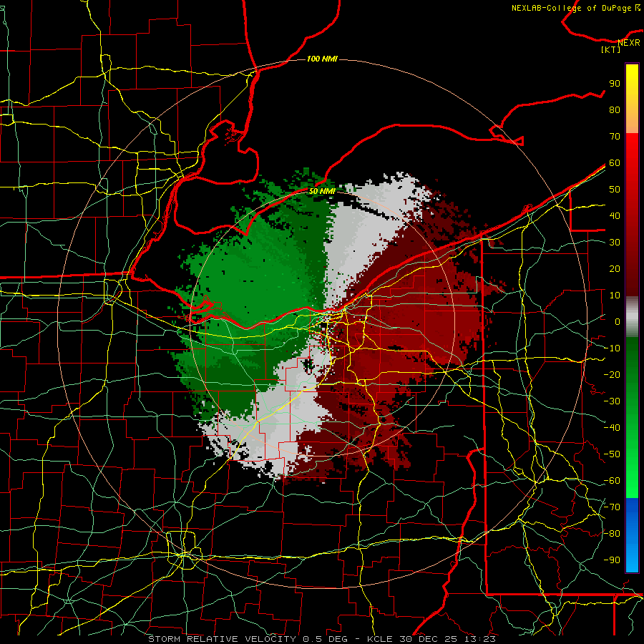Click the 40 value on velocity scale
The height and width of the screenshot is (644, 644).
(615, 215)
